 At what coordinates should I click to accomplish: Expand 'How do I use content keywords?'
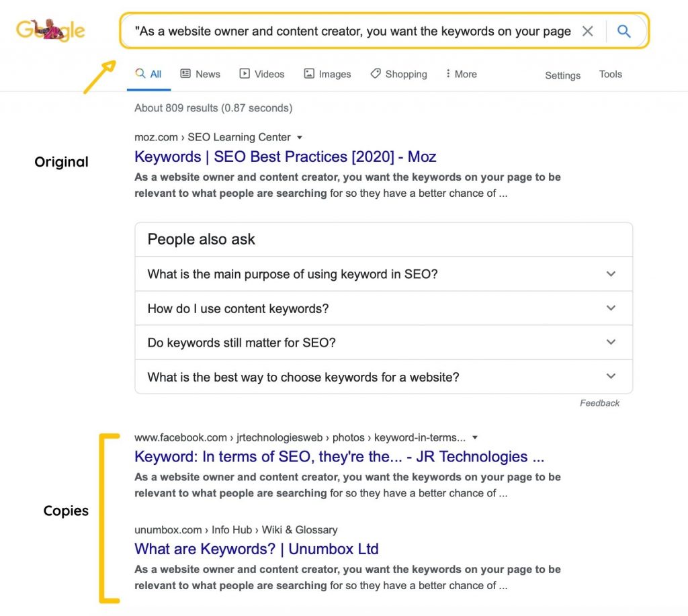(384, 308)
